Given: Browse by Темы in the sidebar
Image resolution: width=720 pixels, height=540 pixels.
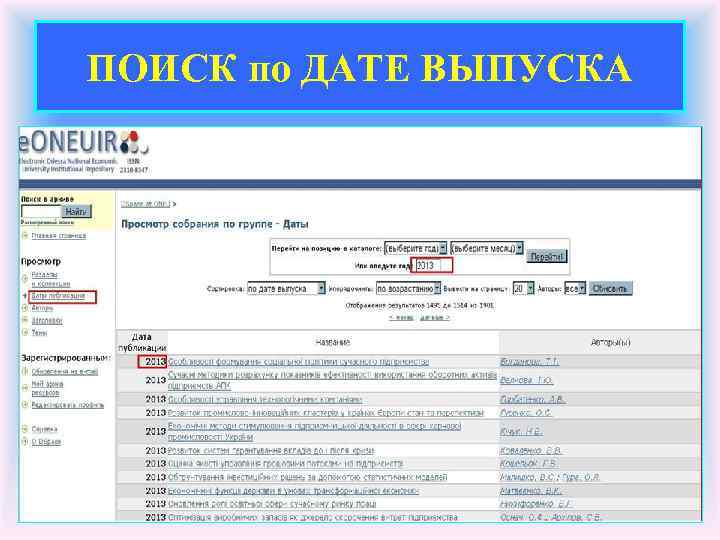Looking at the screenshot, I should [39, 332].
